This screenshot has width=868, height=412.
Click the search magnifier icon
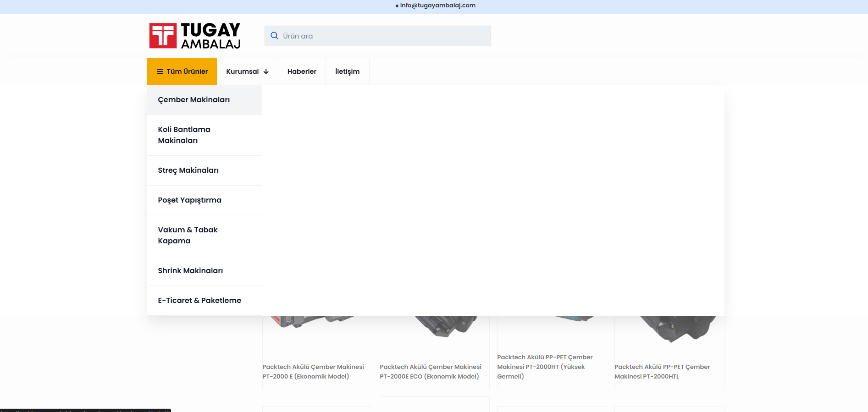274,36
